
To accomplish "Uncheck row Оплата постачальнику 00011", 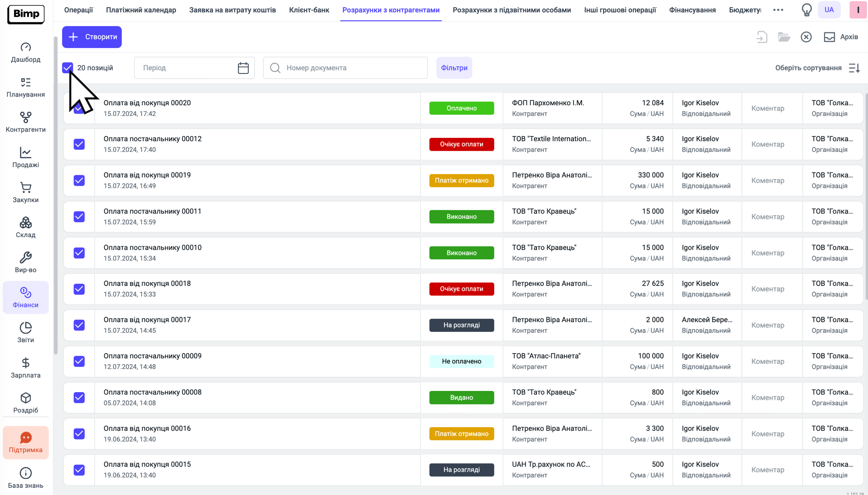I will [x=79, y=217].
